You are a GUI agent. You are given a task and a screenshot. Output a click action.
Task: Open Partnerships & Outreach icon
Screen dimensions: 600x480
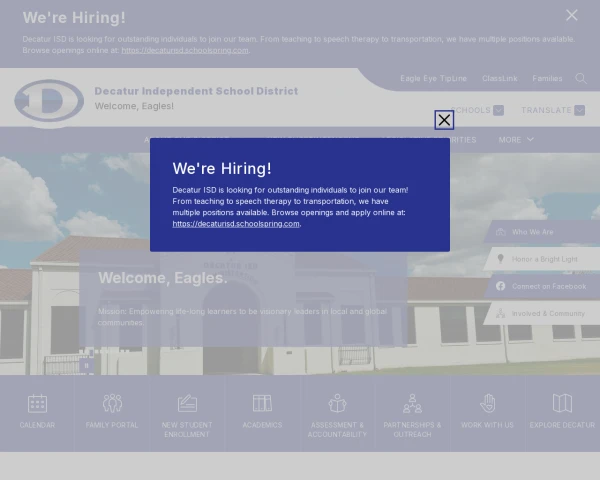[x=412, y=403]
